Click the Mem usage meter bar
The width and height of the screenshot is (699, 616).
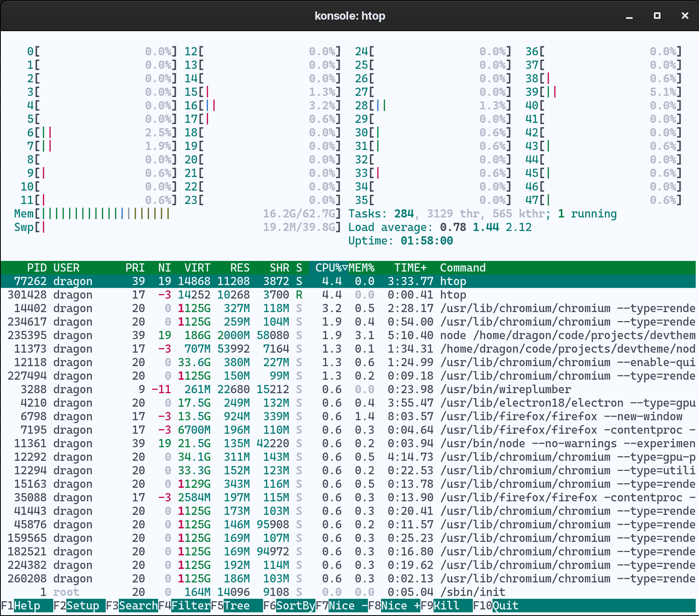(x=177, y=214)
